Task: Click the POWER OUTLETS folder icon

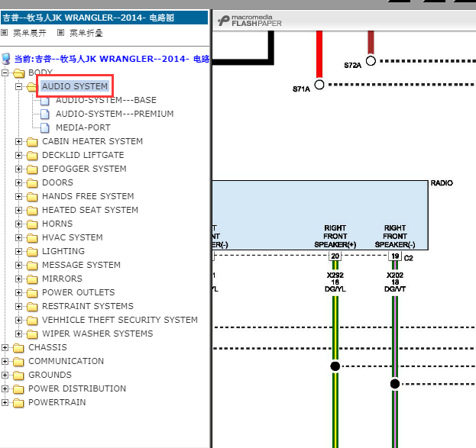Action: 32,293
